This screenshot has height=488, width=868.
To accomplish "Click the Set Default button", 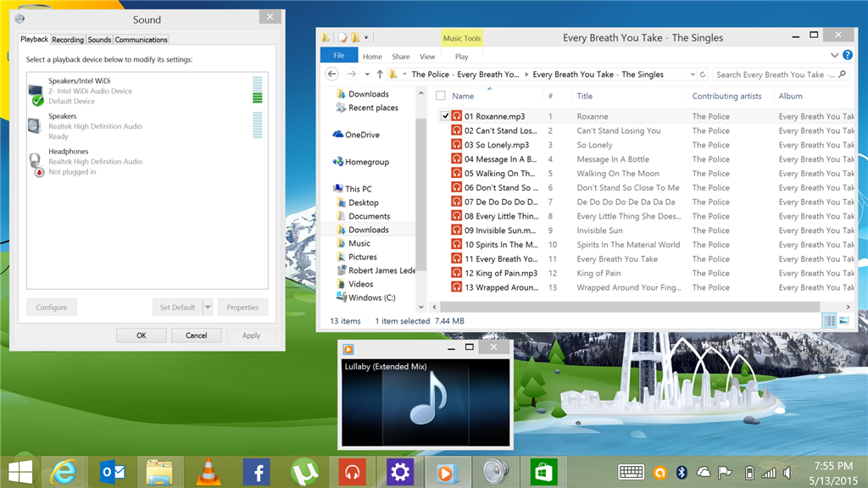I will point(178,307).
